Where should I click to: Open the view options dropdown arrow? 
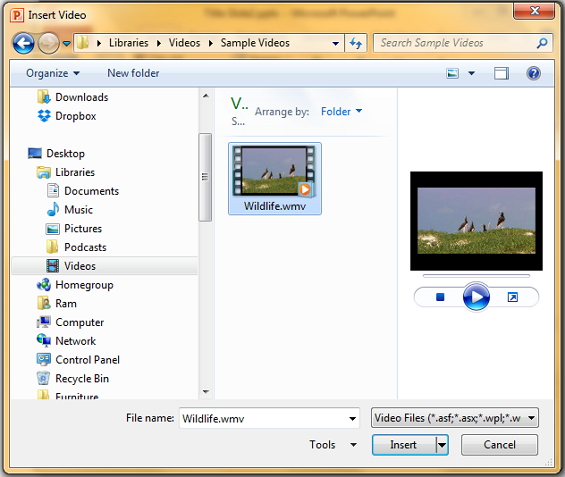point(471,73)
